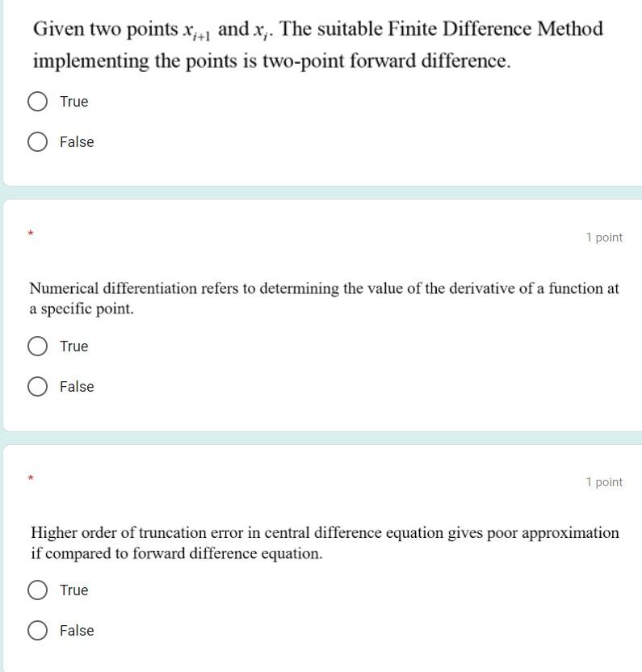Click the forward difference question text
The image size is (642, 672).
[x=315, y=44]
